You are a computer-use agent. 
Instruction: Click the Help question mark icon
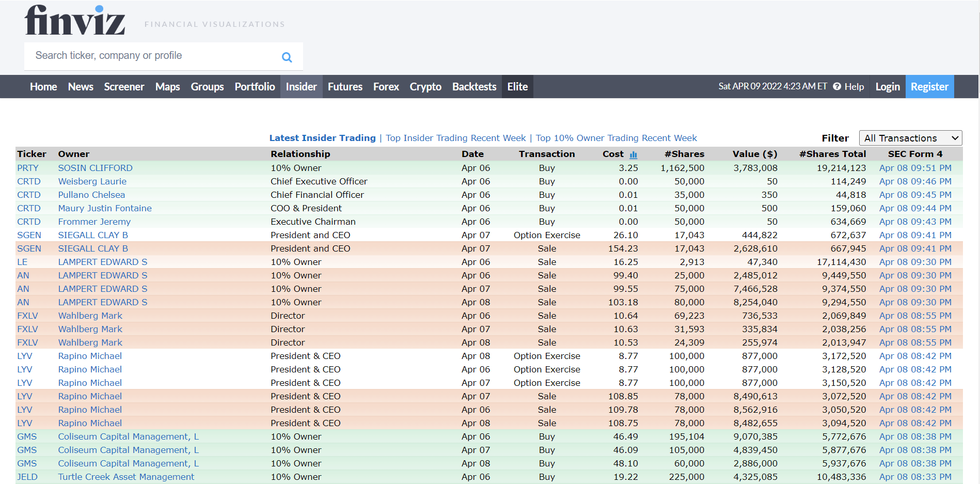click(x=837, y=86)
